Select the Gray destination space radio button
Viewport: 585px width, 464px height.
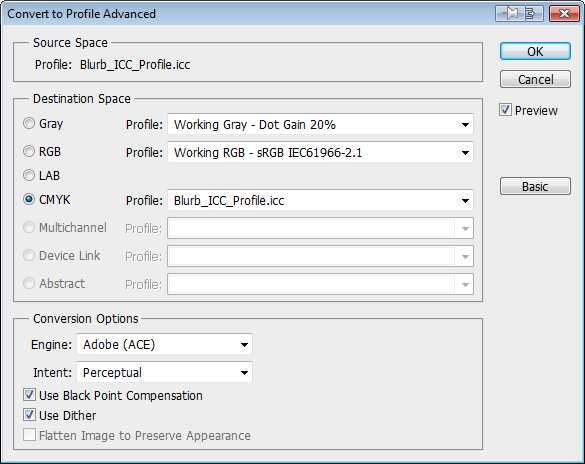(x=29, y=123)
